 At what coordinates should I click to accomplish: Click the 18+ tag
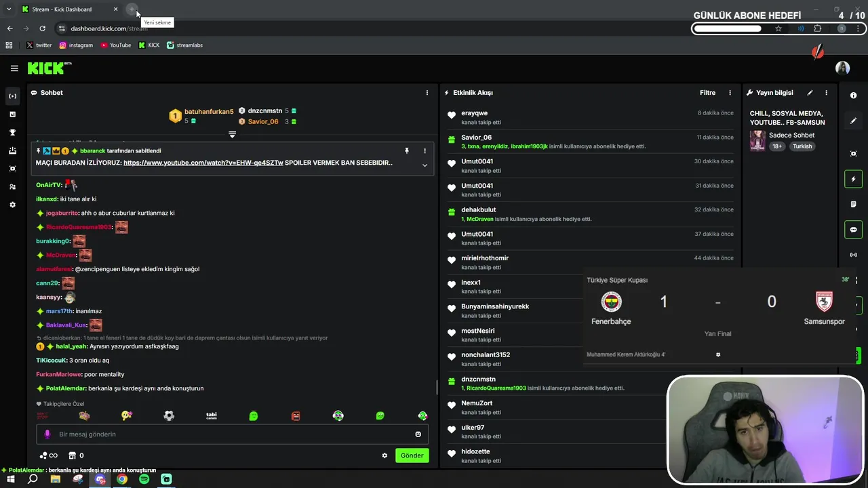[x=777, y=146]
